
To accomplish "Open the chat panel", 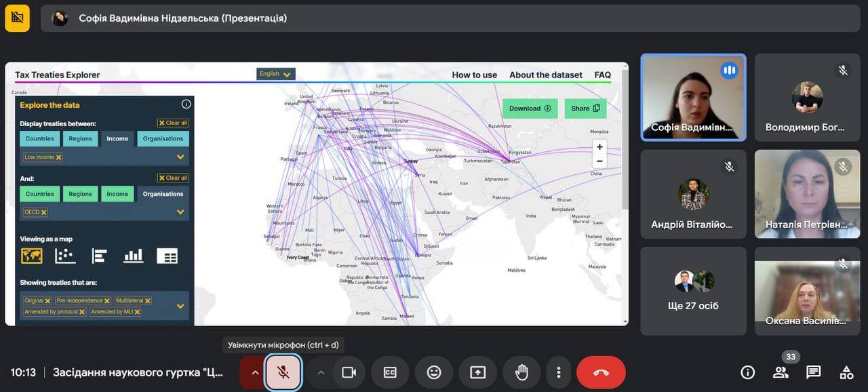I will tap(813, 372).
